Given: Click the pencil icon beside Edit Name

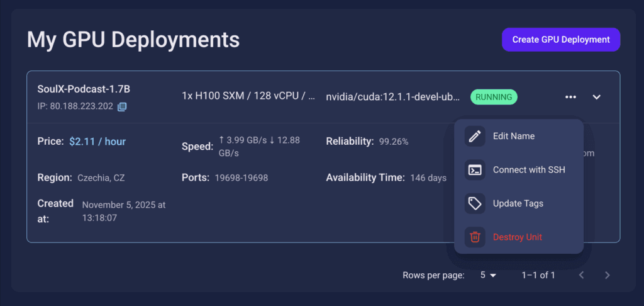Looking at the screenshot, I should coord(475,136).
